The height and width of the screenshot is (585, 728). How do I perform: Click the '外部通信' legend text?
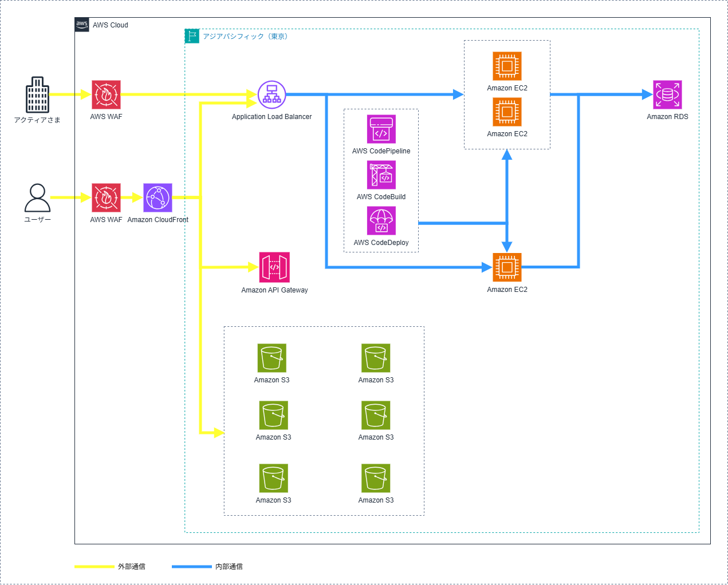click(x=132, y=567)
